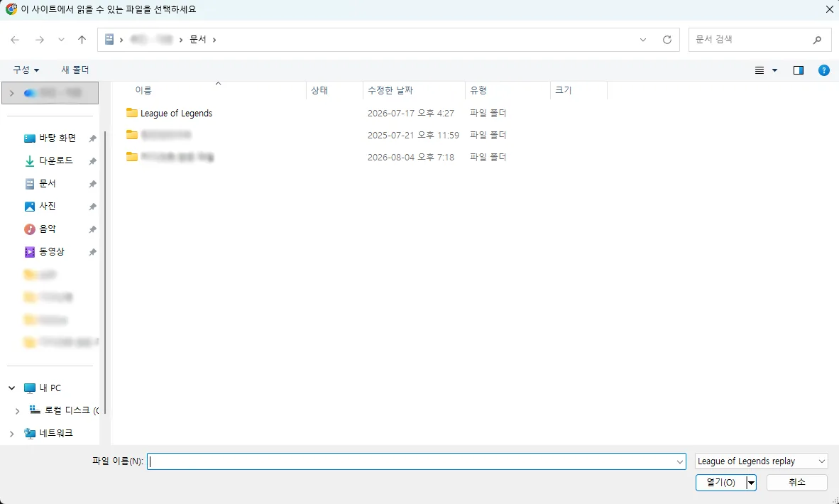839x504 pixels.
Task: Click the navigation pane scrollbar
Action: pos(105,273)
